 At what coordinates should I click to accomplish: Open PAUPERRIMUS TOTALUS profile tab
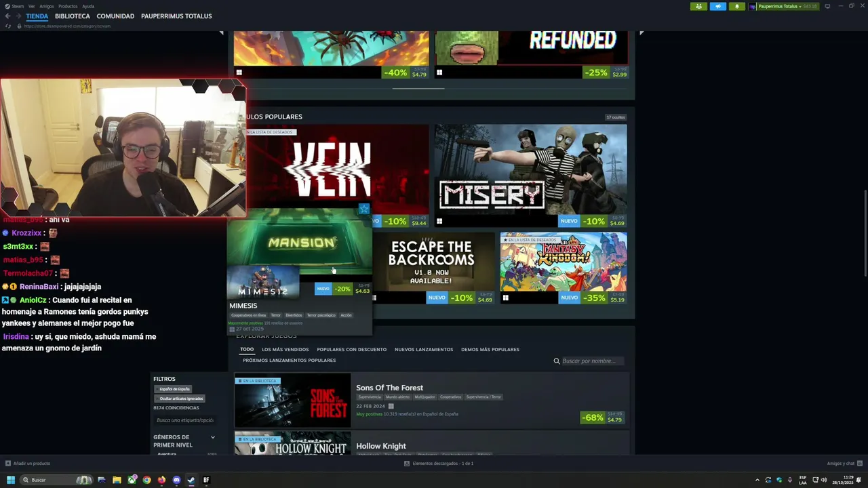click(x=176, y=16)
